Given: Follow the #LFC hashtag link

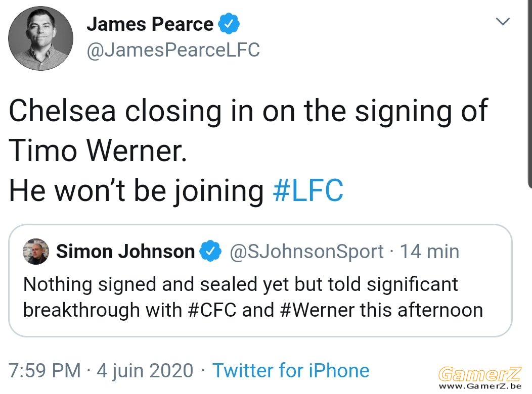Looking at the screenshot, I should point(308,190).
